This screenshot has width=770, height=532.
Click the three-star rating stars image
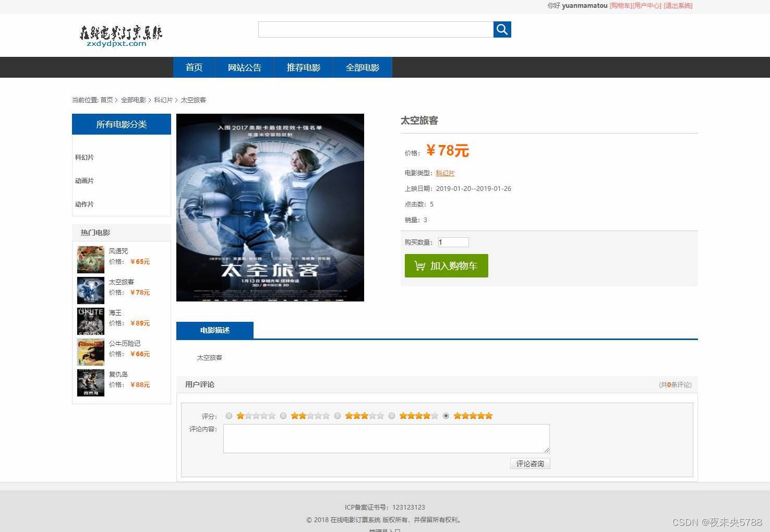[x=365, y=416]
